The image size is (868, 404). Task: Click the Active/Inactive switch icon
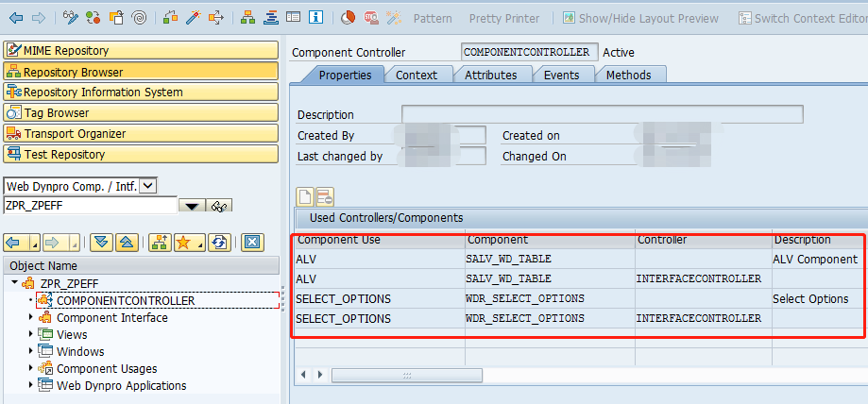pos(94,18)
